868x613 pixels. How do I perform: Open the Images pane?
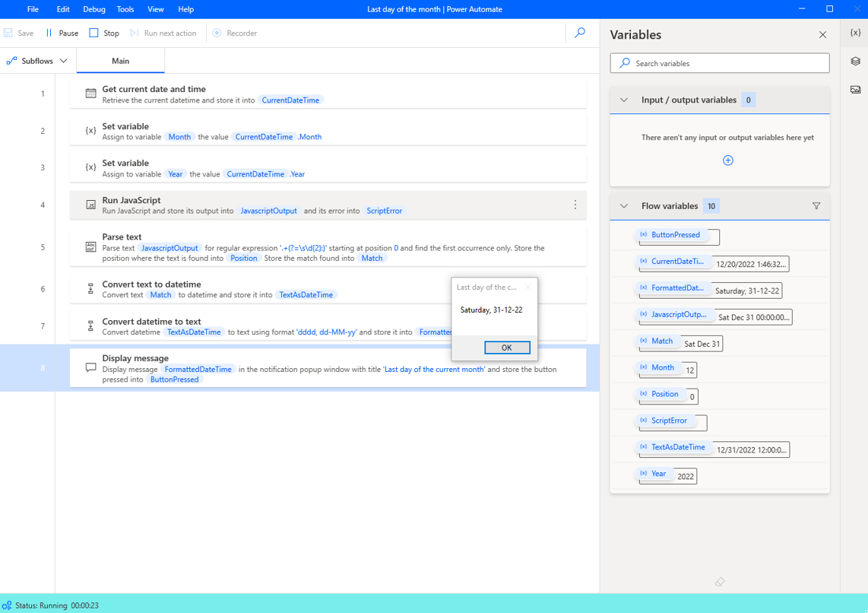(x=857, y=89)
